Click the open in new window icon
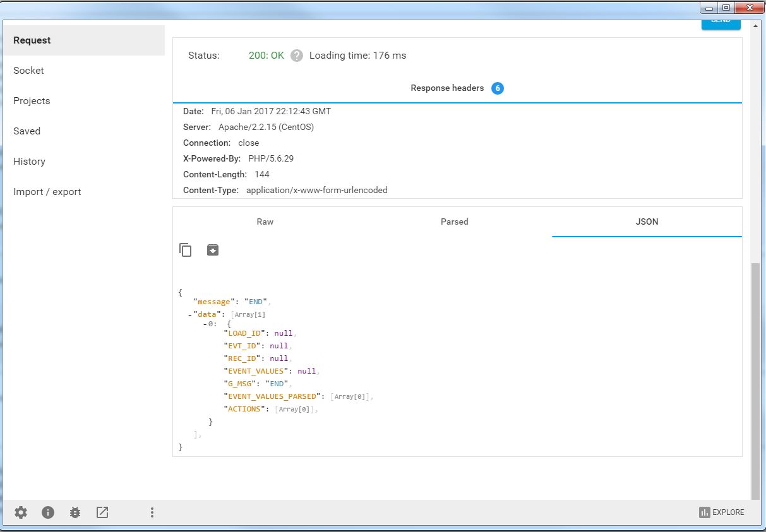The width and height of the screenshot is (766, 532). pos(102,512)
